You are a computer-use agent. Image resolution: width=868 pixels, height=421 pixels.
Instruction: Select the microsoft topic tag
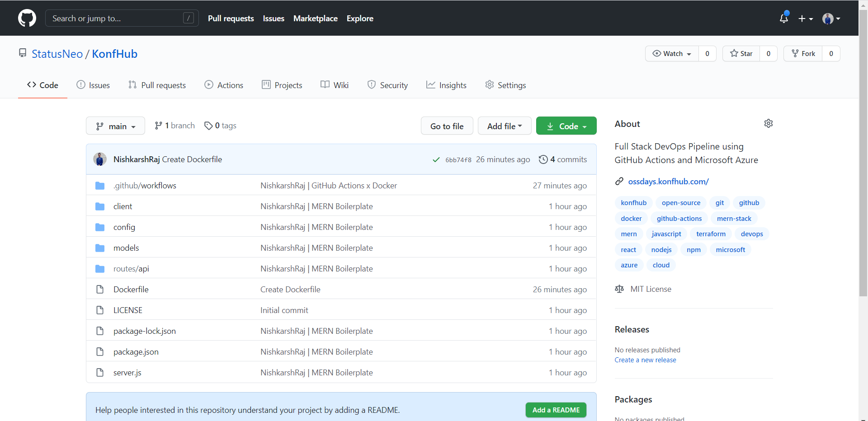(x=730, y=250)
